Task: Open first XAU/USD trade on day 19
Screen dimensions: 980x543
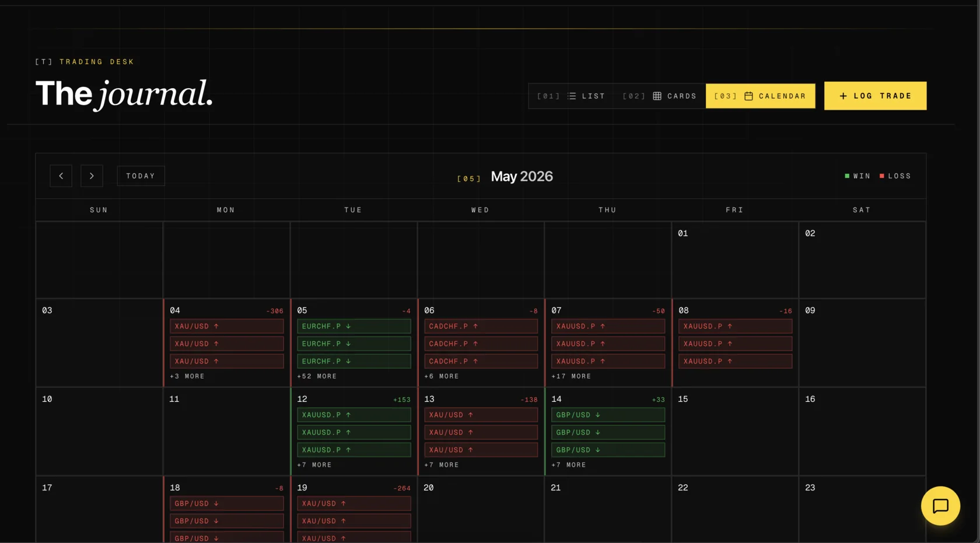Action: coord(353,504)
